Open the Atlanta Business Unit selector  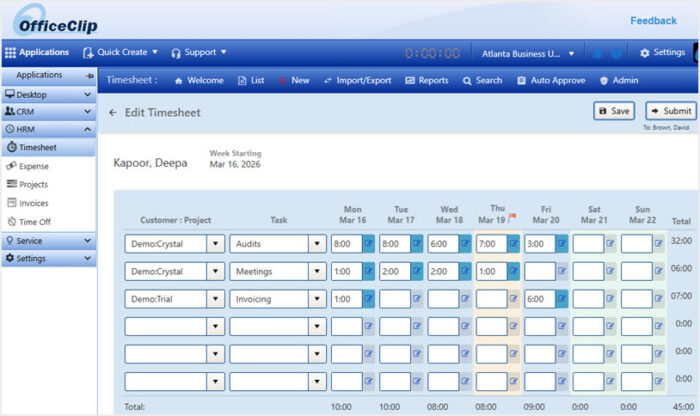(528, 54)
